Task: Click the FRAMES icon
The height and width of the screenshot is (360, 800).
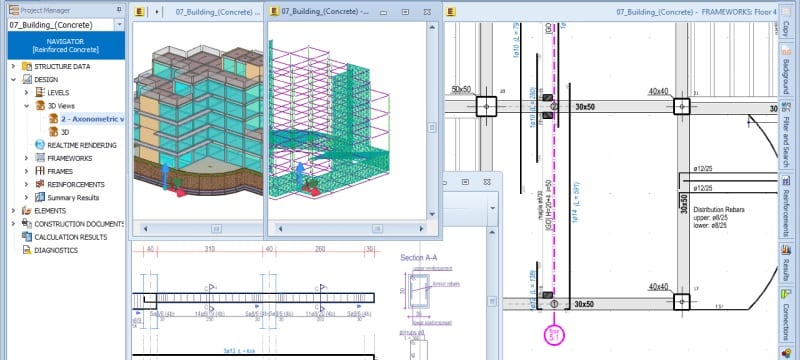Action: [x=40, y=171]
